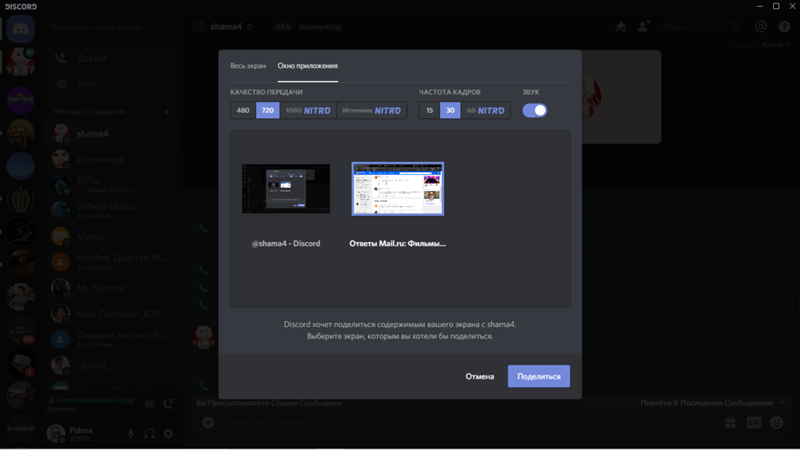
Task: Select Источник Nitro quality option
Action: pos(371,110)
